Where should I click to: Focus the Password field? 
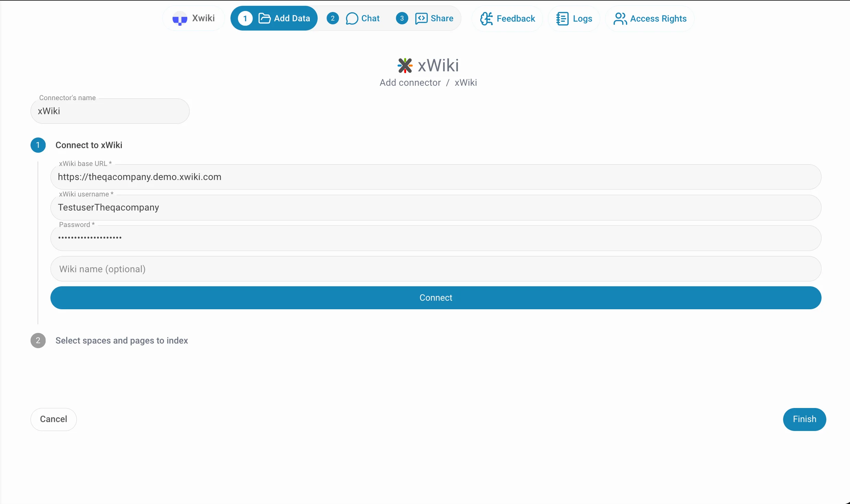pyautogui.click(x=436, y=238)
